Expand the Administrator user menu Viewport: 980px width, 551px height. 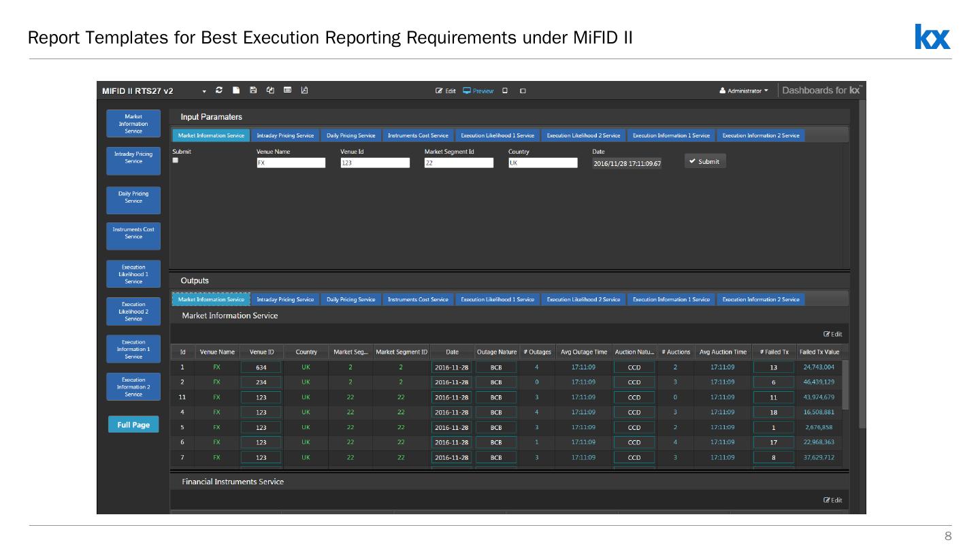click(744, 91)
